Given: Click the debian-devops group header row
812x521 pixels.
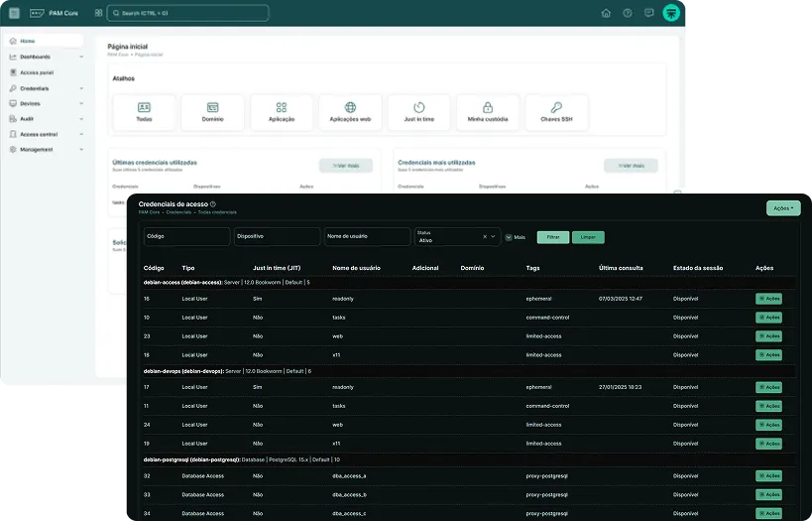Looking at the screenshot, I should [x=469, y=371].
